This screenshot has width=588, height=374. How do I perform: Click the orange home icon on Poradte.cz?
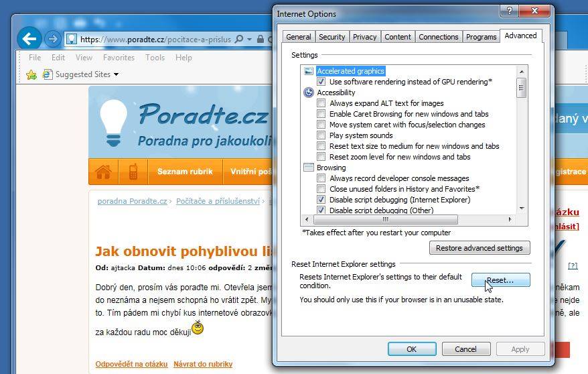pos(104,172)
